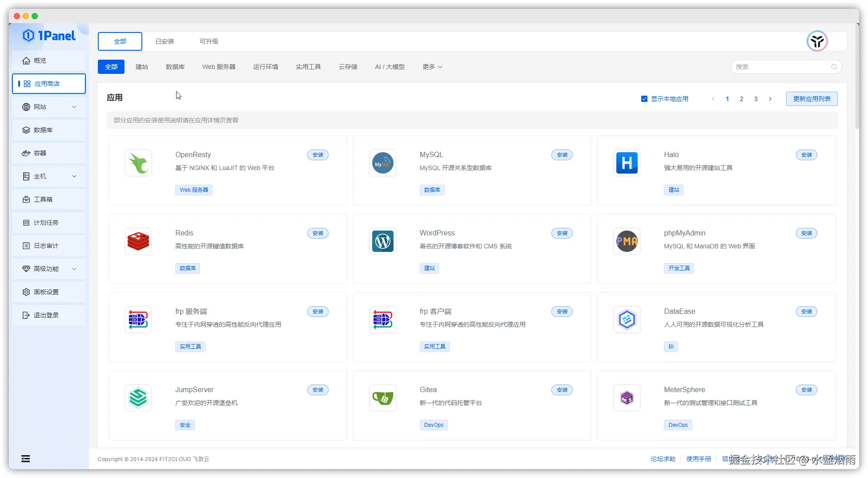Filter apps by 建站 category
Viewport: 868px width, 478px height.
click(x=142, y=67)
